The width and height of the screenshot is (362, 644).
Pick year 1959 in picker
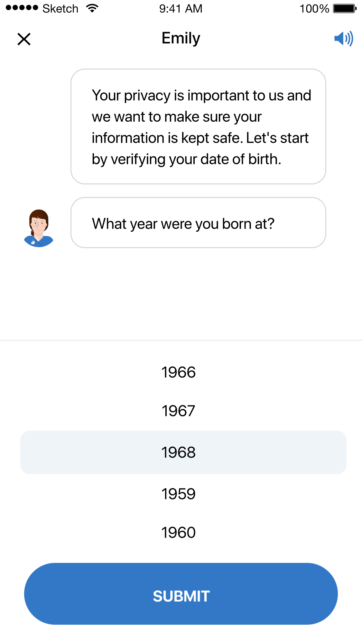click(x=179, y=494)
